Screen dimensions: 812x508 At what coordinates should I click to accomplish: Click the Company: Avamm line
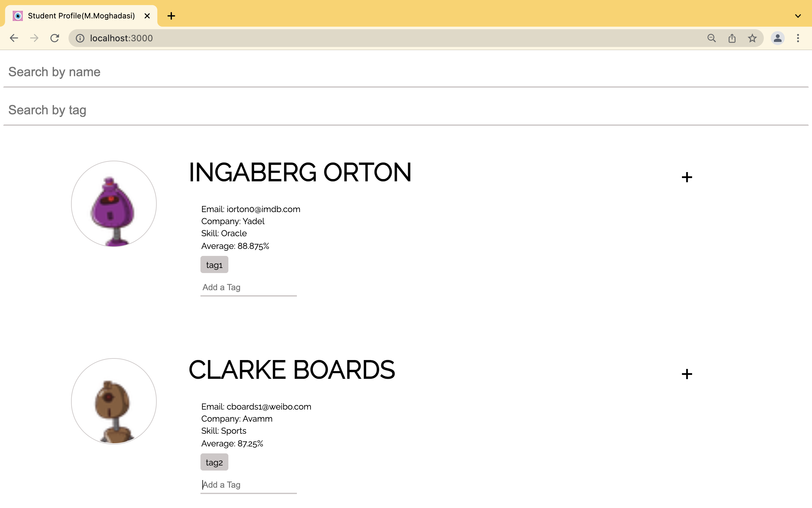[x=237, y=419]
